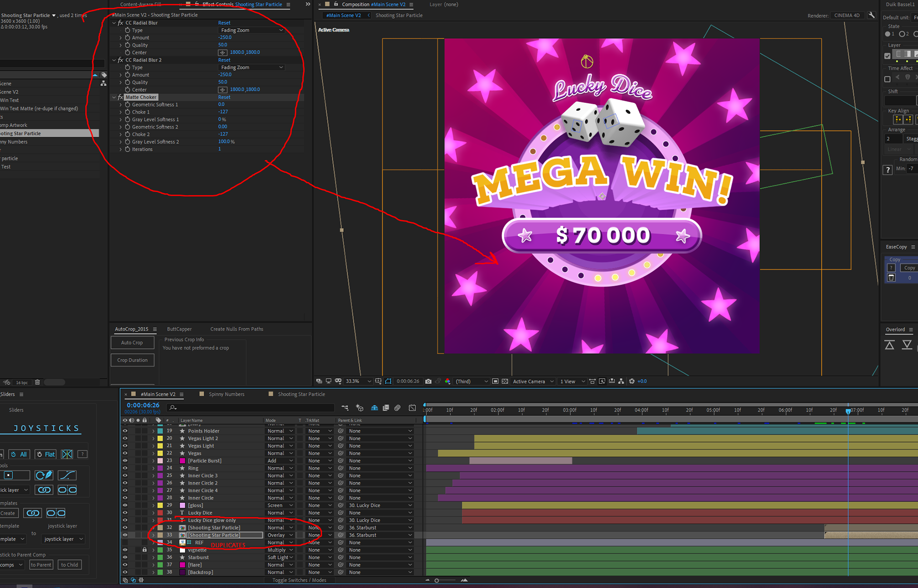The height and width of the screenshot is (588, 918).
Task: Open the grid and guide options icon
Action: coord(378,381)
